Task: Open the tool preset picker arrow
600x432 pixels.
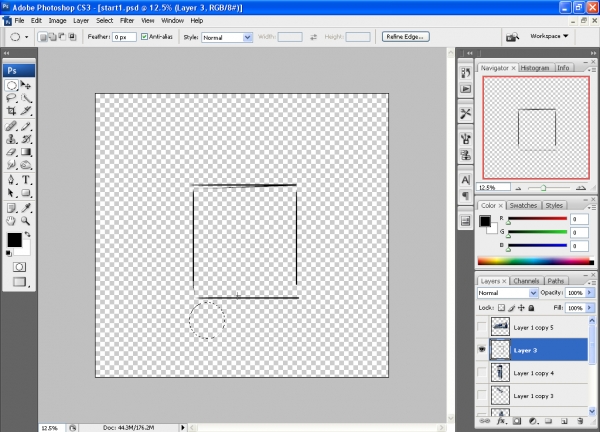Action: point(26,37)
